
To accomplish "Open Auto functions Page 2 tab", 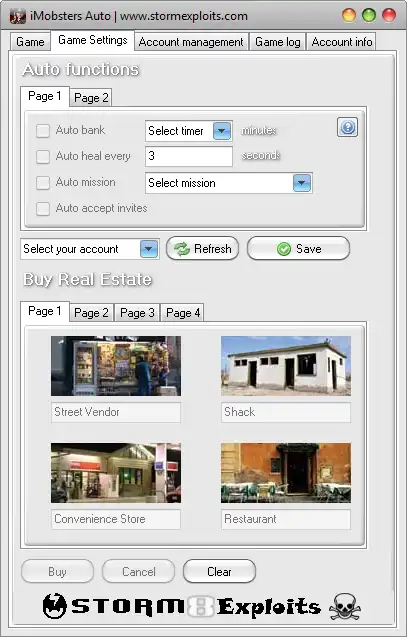I will click(91, 98).
